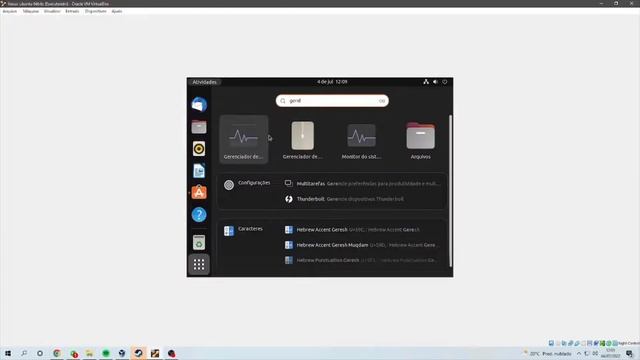Show hidden tray icons chevron in taskbar
The height and width of the screenshot is (360, 640).
tap(579, 353)
